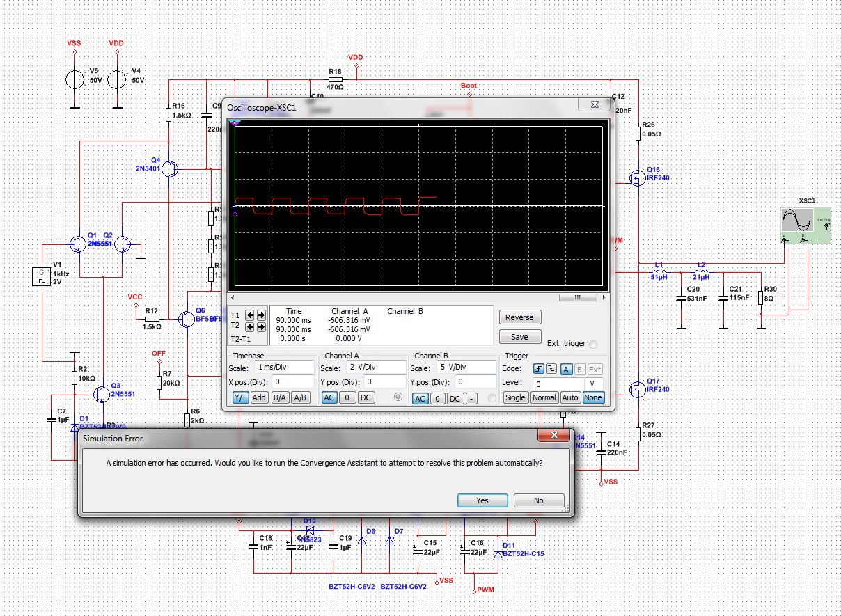This screenshot has width=841, height=616.
Task: Set Channel A coupling to 0
Action: pyautogui.click(x=346, y=397)
